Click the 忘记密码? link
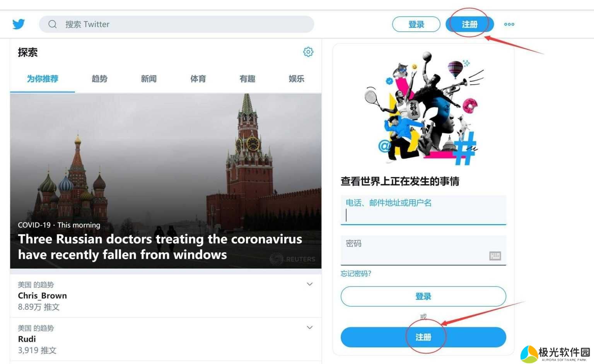This screenshot has height=364, width=594. tap(356, 274)
